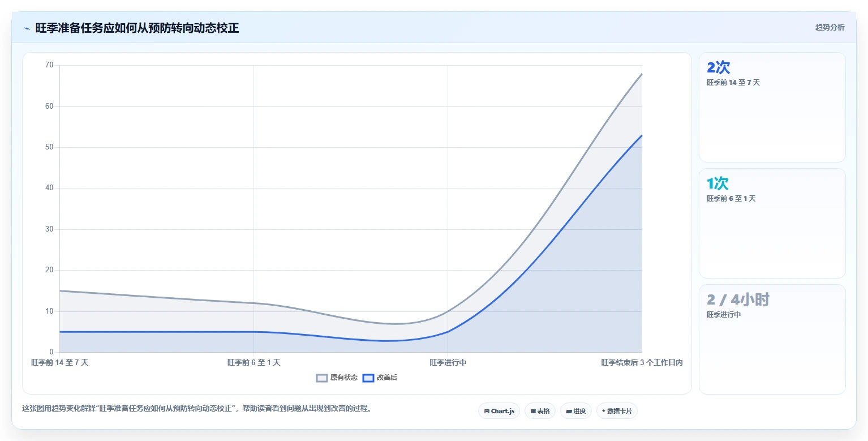Click the x-axis label 旺季前 6 至 1 天
The height and width of the screenshot is (441, 868).
tap(253, 363)
